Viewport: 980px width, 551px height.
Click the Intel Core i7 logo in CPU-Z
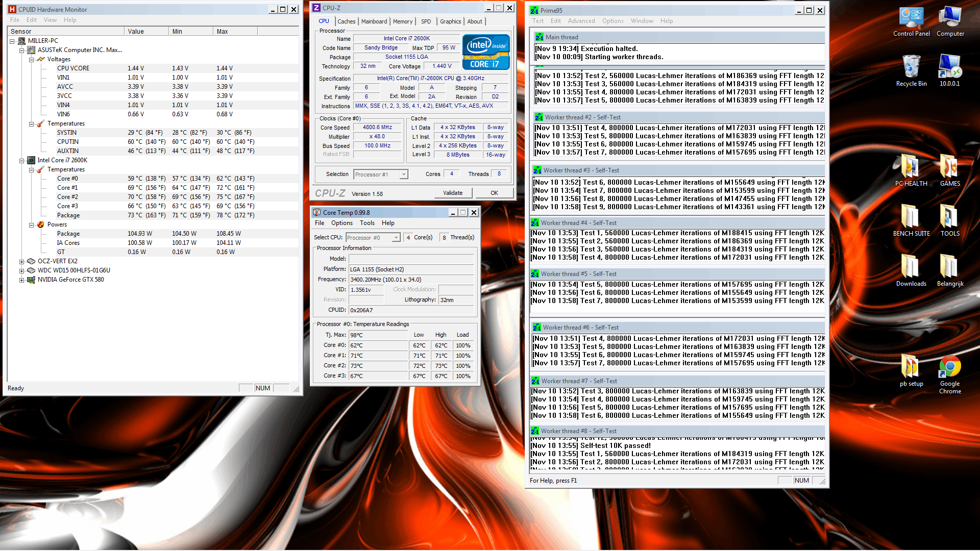pyautogui.click(x=486, y=52)
